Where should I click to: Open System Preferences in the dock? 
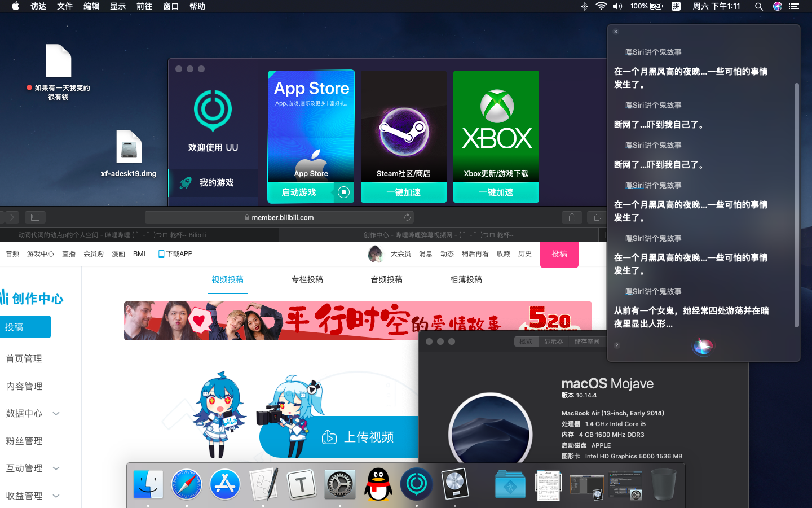[x=340, y=484]
